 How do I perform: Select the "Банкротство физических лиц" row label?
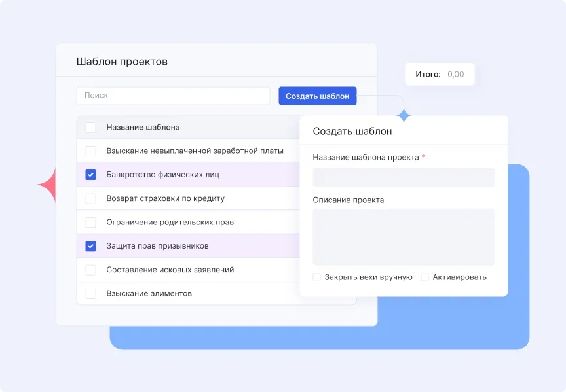click(164, 174)
